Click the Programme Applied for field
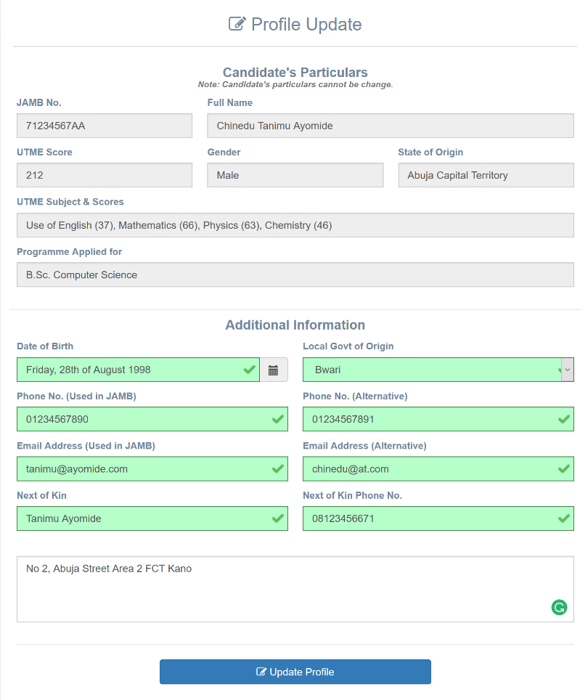The height and width of the screenshot is (700, 588). pyautogui.click(x=295, y=274)
